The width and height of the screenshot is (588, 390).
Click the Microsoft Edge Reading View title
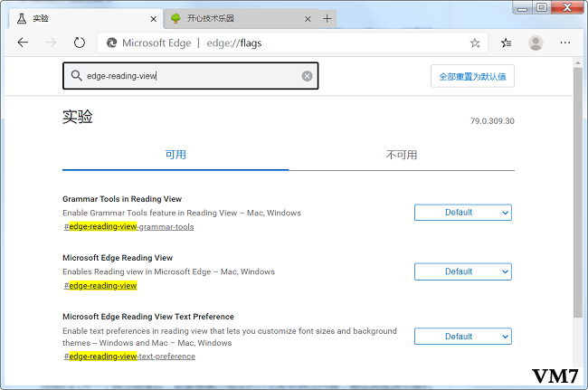[118, 258]
